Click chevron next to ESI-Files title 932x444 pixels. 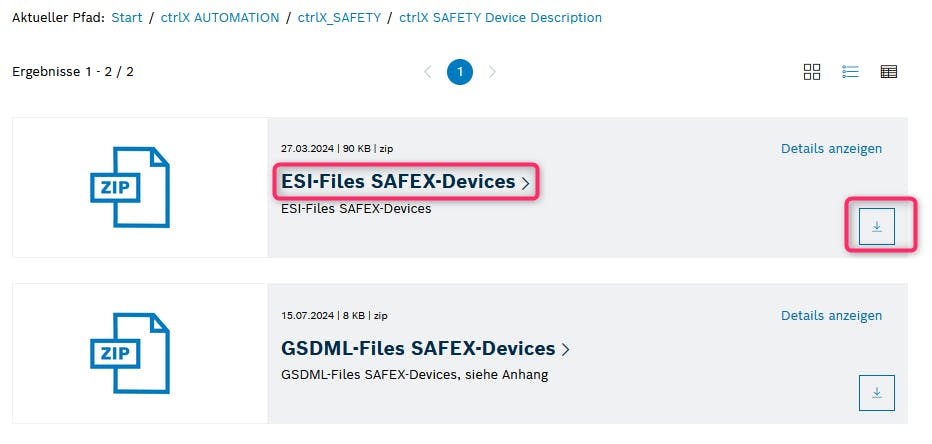point(526,183)
